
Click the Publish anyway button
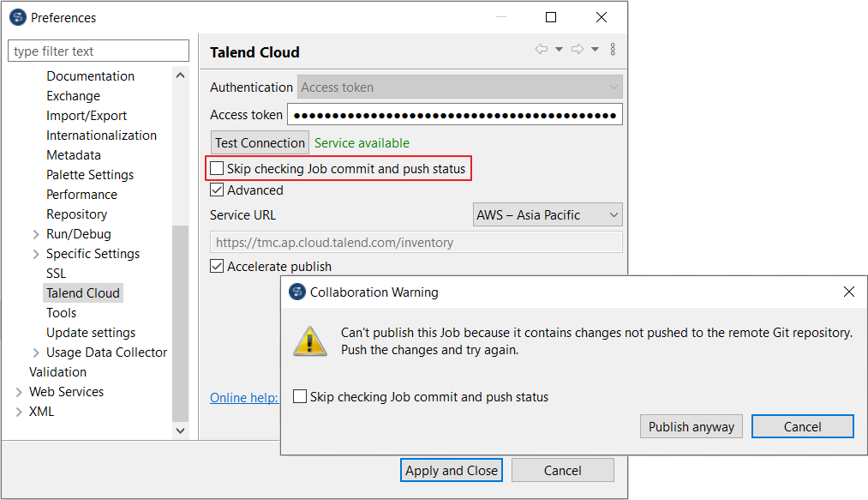tap(691, 427)
